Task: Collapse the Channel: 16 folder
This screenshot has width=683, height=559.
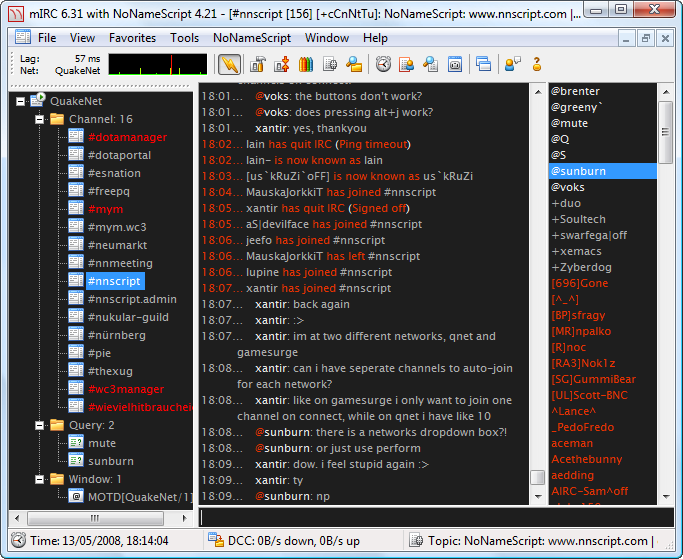Action: [x=39, y=119]
